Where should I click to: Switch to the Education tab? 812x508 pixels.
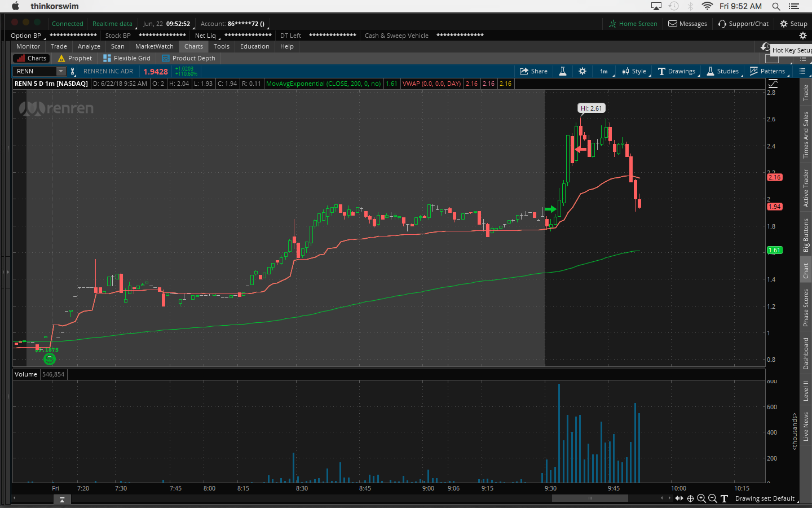point(255,46)
